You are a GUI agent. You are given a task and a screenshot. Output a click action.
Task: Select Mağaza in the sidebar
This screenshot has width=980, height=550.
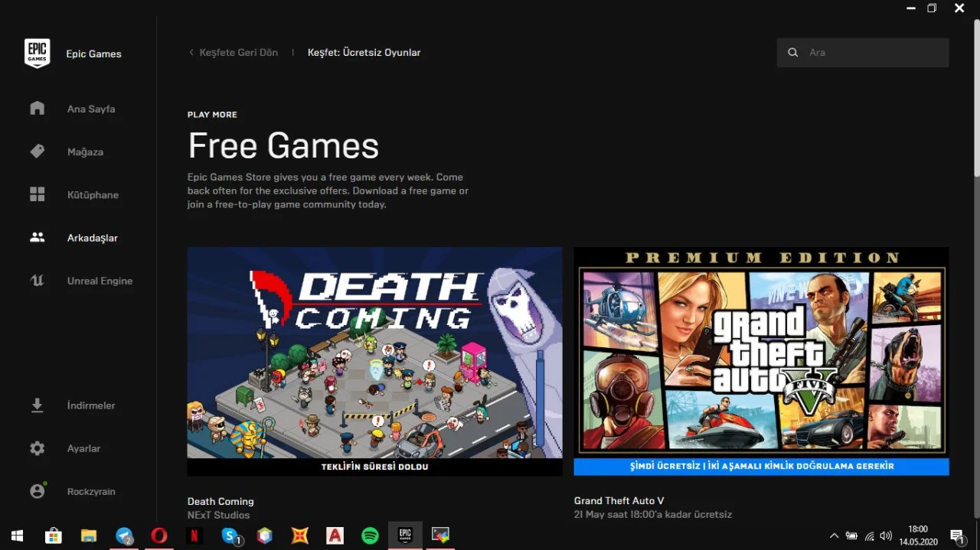pyautogui.click(x=85, y=152)
